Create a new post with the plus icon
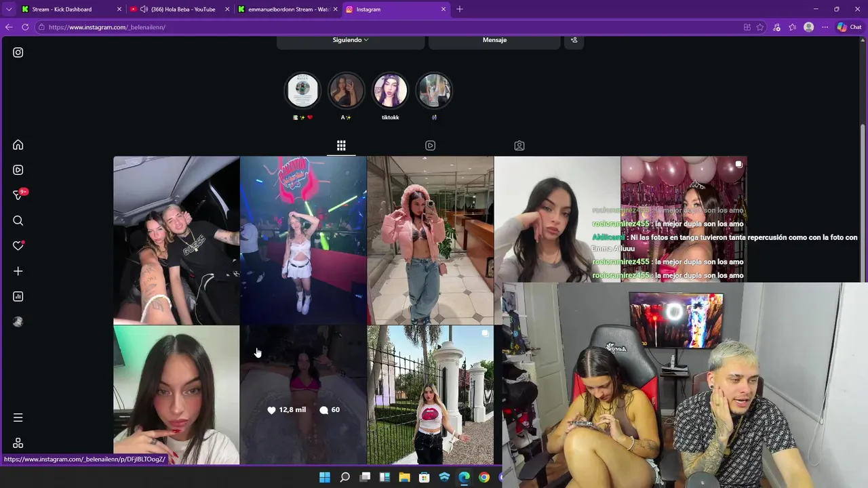868x488 pixels. point(18,271)
